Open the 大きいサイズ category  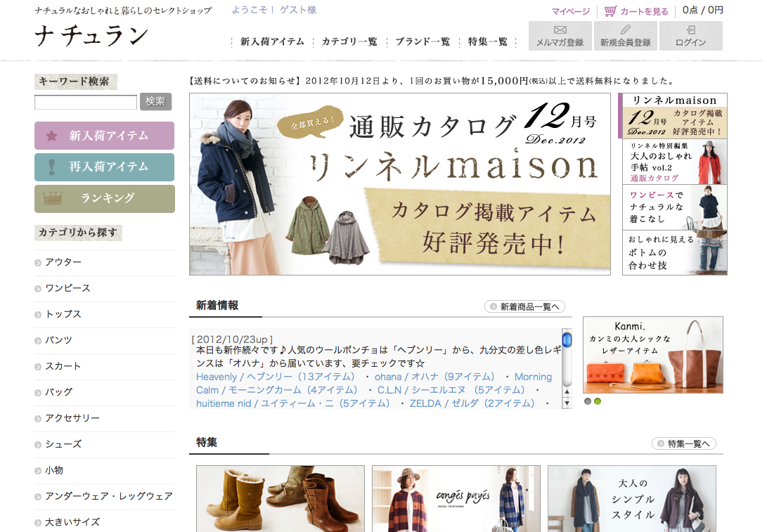[x=72, y=522]
